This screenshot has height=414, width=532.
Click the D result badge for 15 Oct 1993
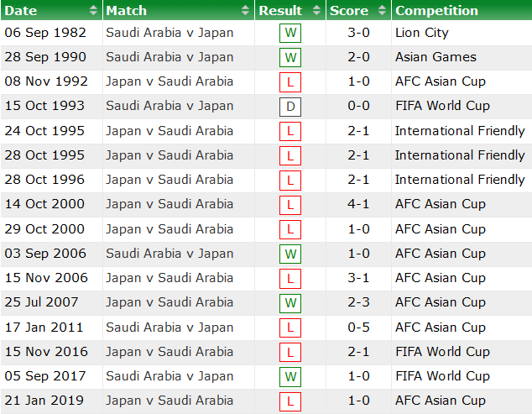pos(290,107)
